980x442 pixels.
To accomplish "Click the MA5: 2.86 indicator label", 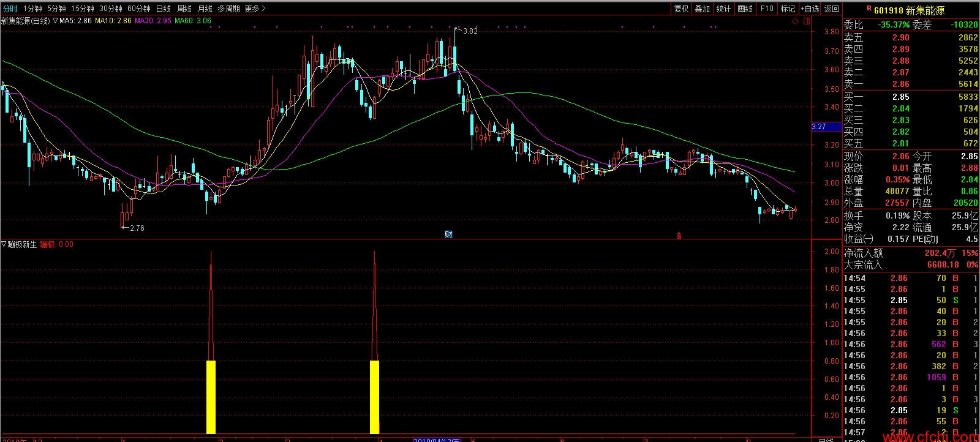I will click(76, 21).
